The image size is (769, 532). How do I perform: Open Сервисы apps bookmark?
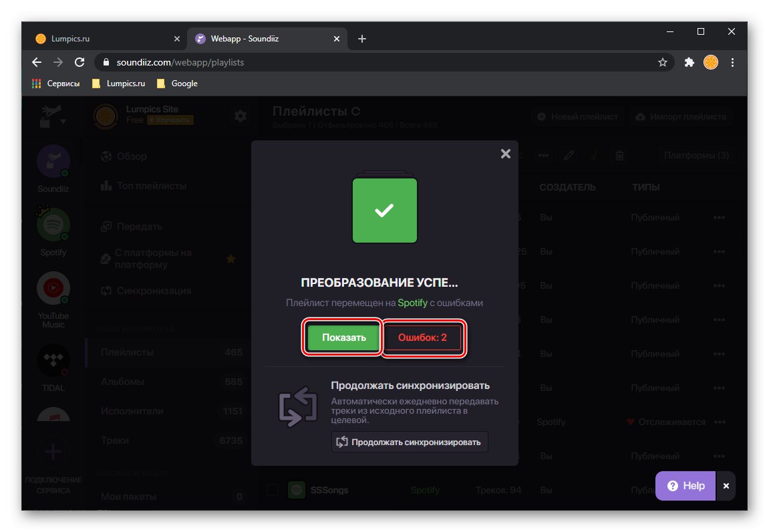55,84
